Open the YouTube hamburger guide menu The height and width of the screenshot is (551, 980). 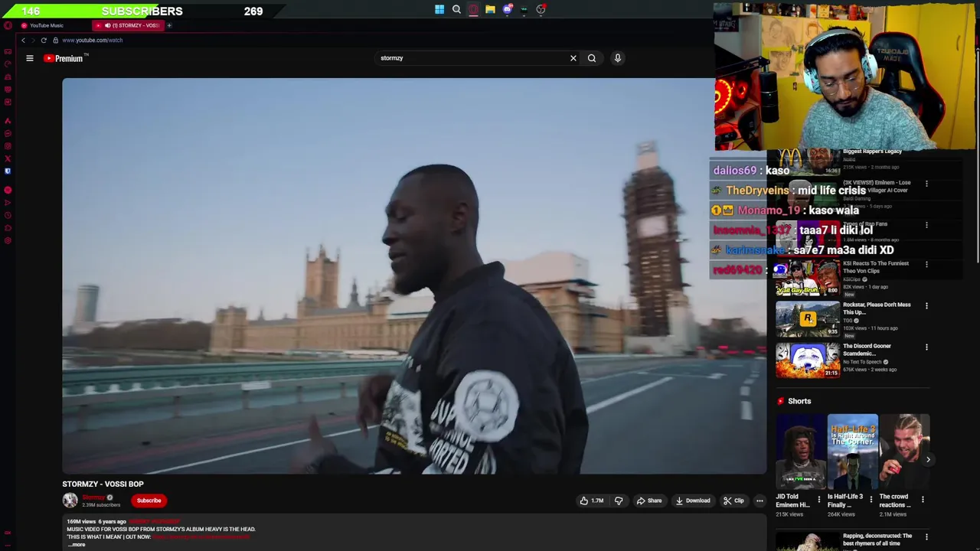pos(30,58)
